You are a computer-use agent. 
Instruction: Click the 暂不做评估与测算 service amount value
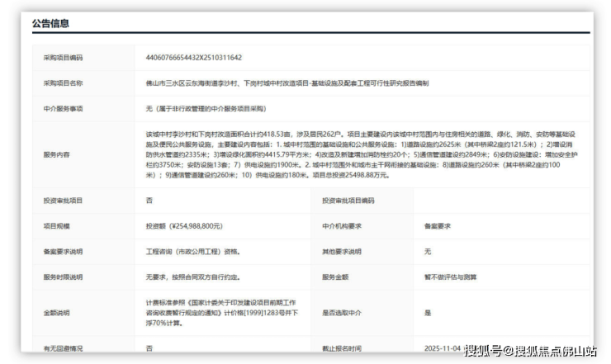pyautogui.click(x=450, y=277)
